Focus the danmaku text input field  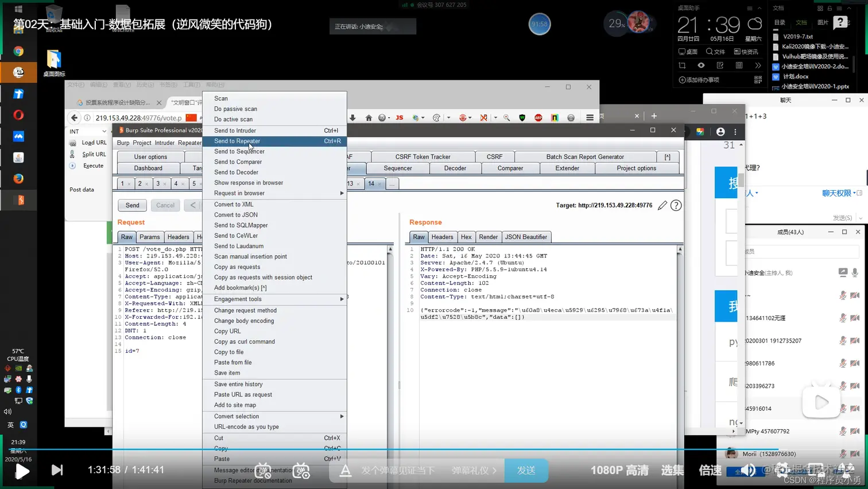(x=398, y=470)
